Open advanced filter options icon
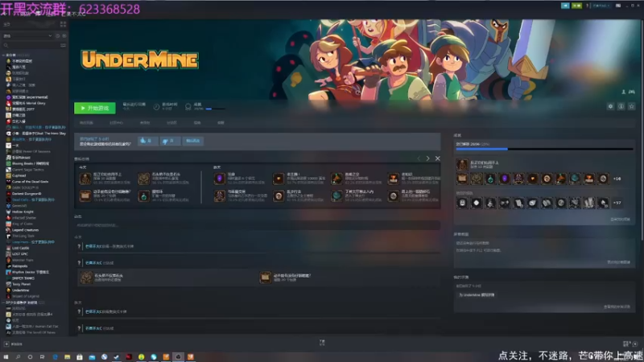644x362 pixels. [64, 45]
